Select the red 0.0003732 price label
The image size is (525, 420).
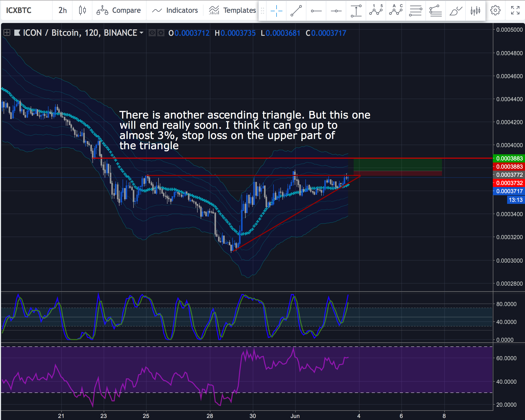click(x=509, y=183)
